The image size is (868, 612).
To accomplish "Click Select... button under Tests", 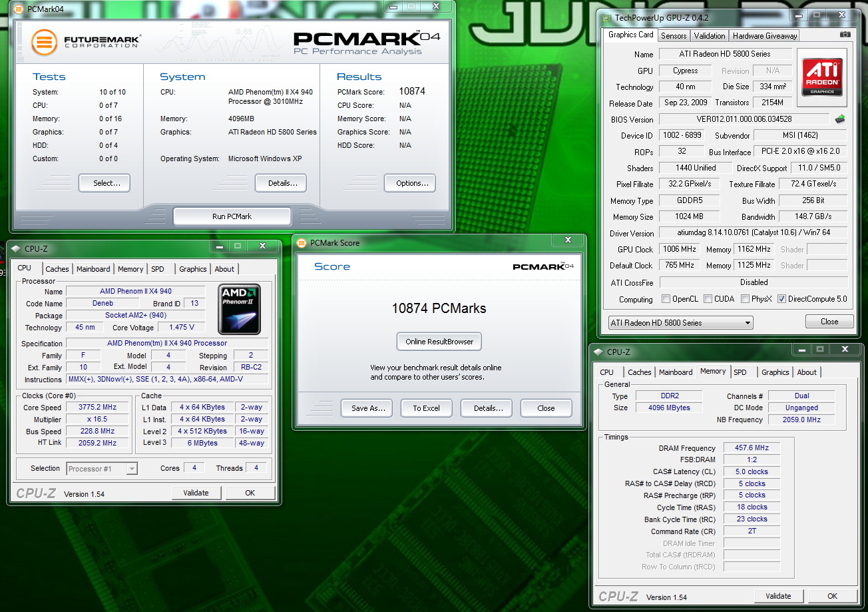I will point(105,183).
